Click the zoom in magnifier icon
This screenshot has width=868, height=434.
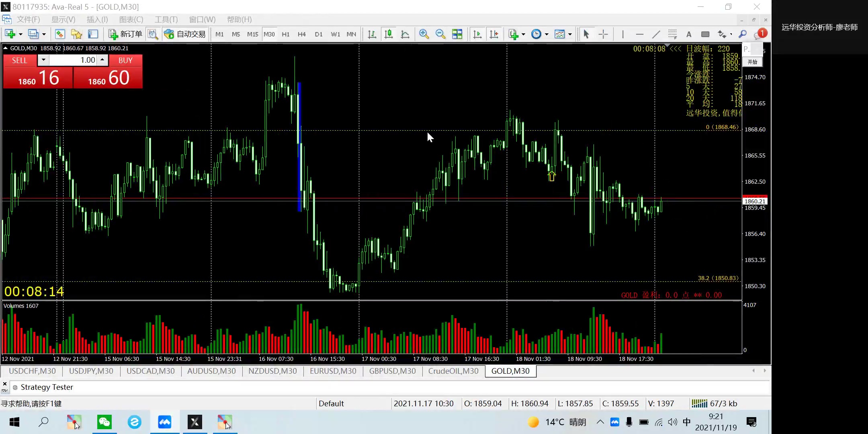point(424,34)
